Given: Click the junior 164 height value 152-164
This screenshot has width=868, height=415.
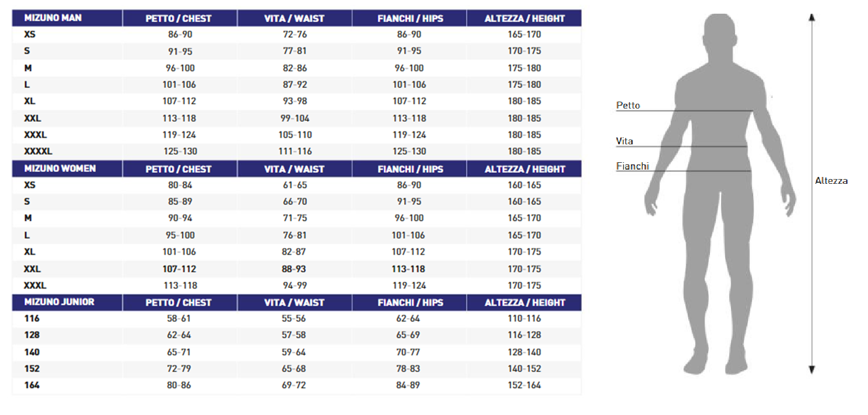Looking at the screenshot, I should 524,386.
